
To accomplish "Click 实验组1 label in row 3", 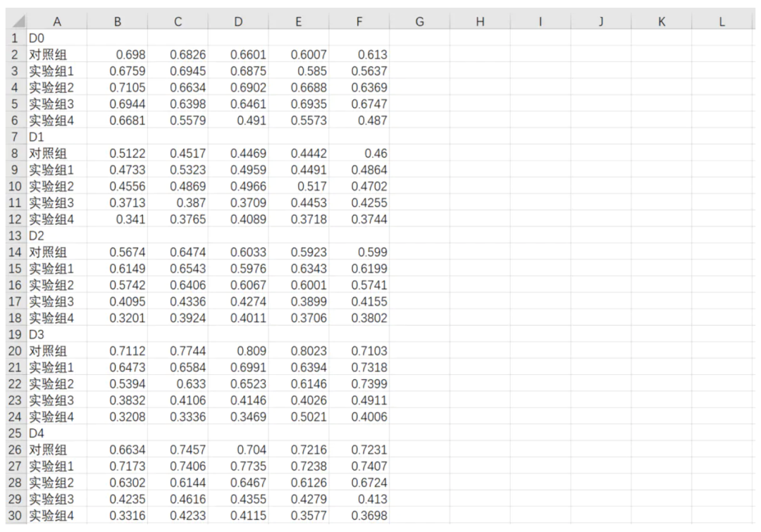I will click(51, 71).
